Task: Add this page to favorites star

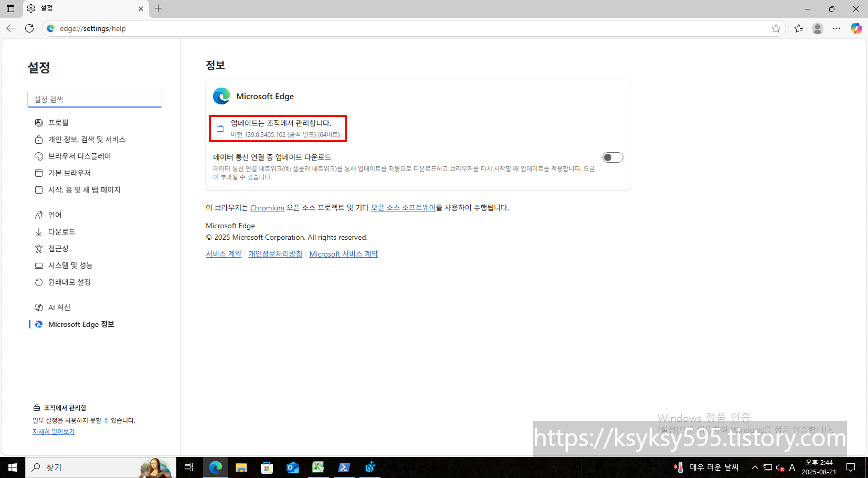Action: (776, 28)
